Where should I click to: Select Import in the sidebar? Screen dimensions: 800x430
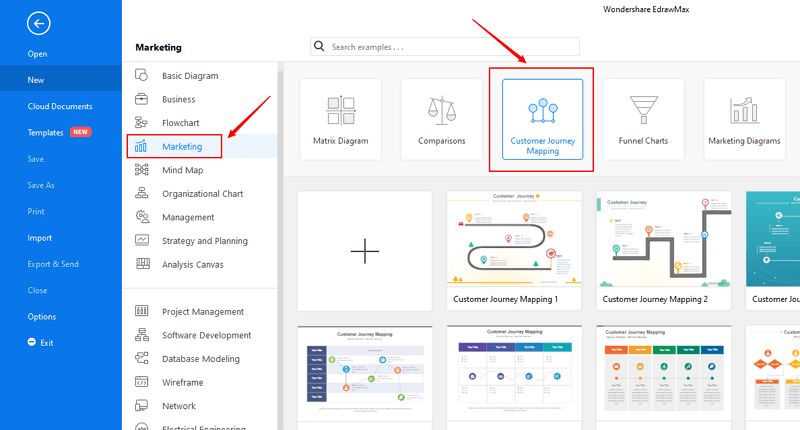(x=40, y=238)
